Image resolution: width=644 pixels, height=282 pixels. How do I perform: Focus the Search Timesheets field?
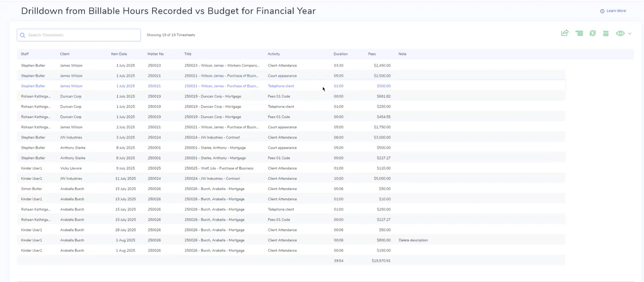(82, 35)
